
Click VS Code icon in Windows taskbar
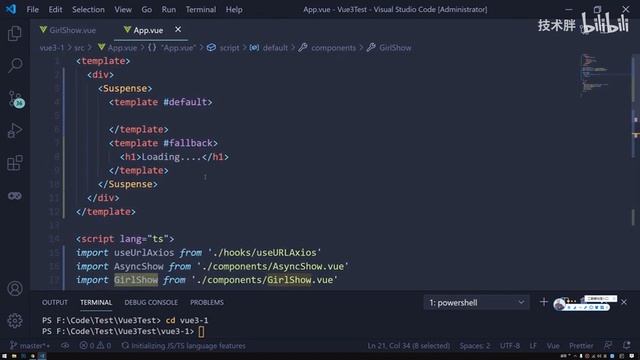tap(42, 356)
